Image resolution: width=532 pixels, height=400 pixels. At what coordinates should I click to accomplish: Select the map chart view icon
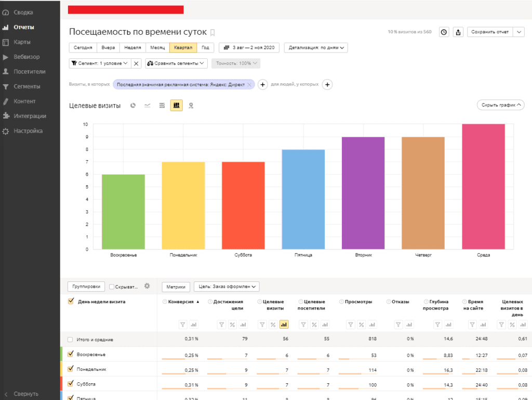[191, 106]
